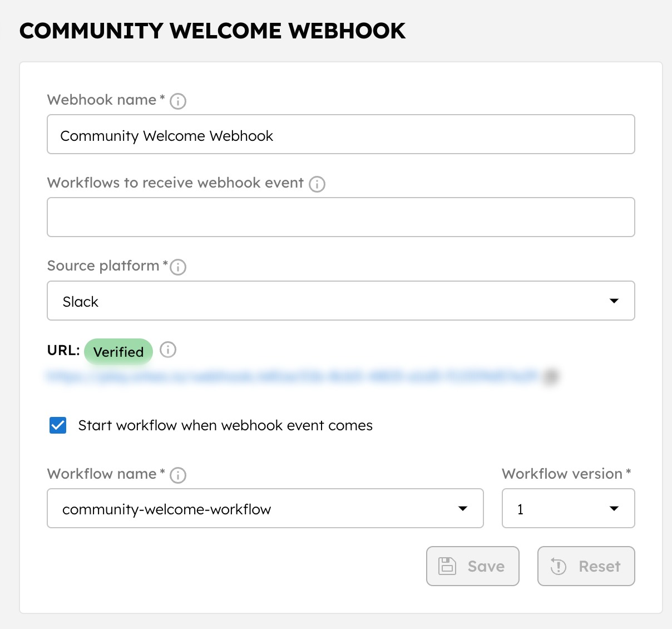Click the empty Workflows to receive webhook event field
Viewport: 672px width, 629px height.
point(340,217)
